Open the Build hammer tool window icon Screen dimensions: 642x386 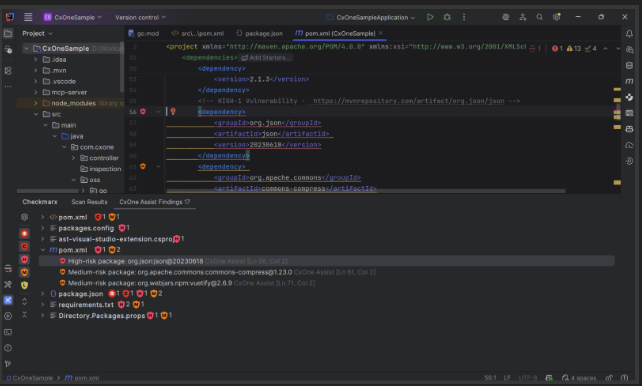[8, 284]
